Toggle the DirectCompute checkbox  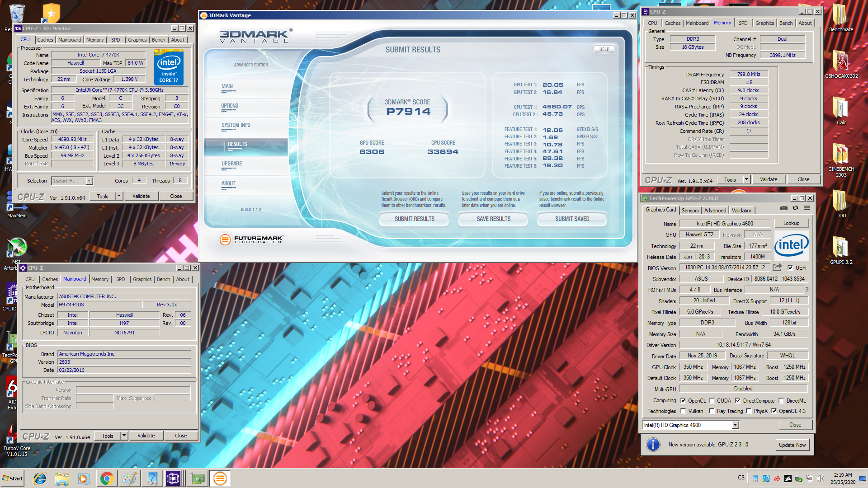click(x=738, y=400)
